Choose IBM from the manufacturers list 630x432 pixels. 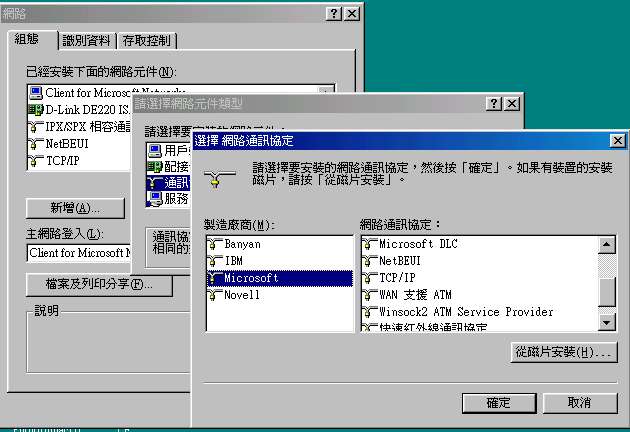(234, 260)
